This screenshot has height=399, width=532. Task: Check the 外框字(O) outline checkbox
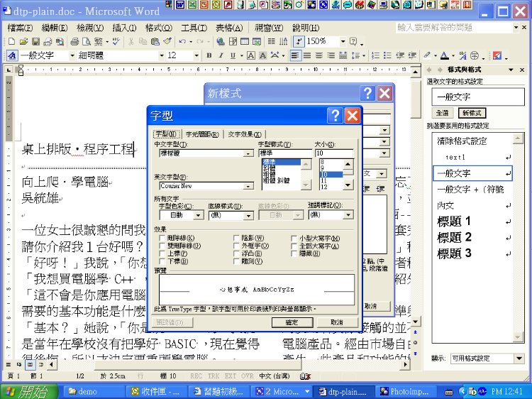(x=236, y=246)
